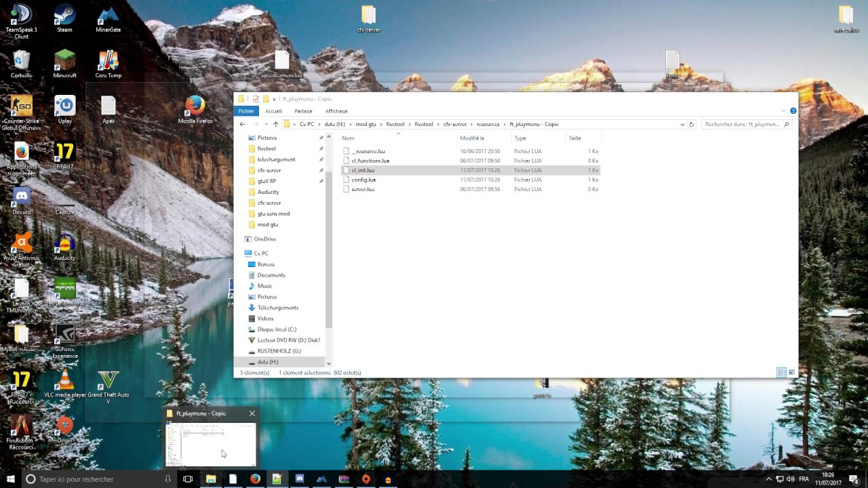The width and height of the screenshot is (868, 488).
Task: Open Firefox from the taskbar
Action: click(255, 479)
